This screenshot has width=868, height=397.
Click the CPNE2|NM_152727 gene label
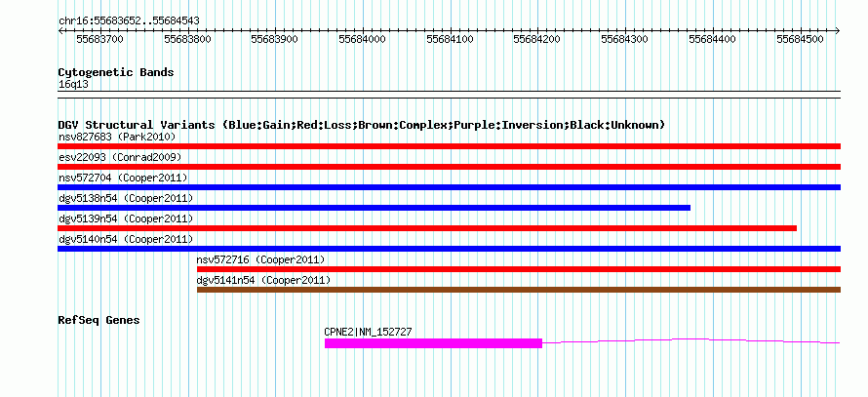click(368, 333)
